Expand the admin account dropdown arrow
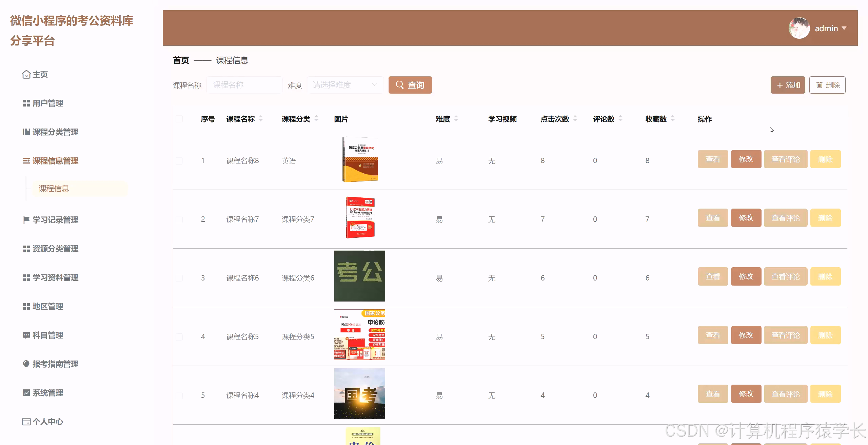The height and width of the screenshot is (445, 868). coord(845,28)
